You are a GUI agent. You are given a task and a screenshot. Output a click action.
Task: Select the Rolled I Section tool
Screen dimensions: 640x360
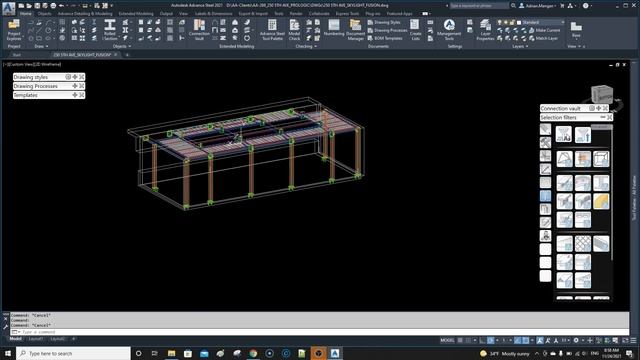110,29
